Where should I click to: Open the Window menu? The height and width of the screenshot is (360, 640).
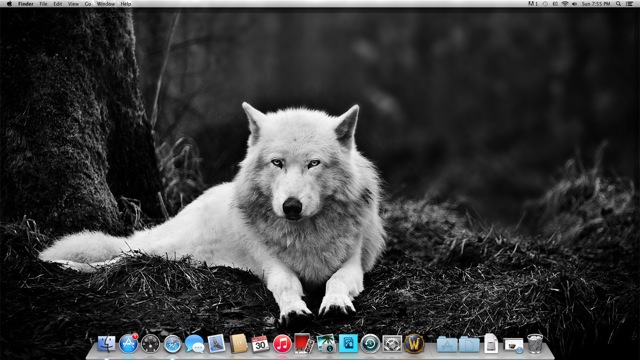[x=106, y=4]
